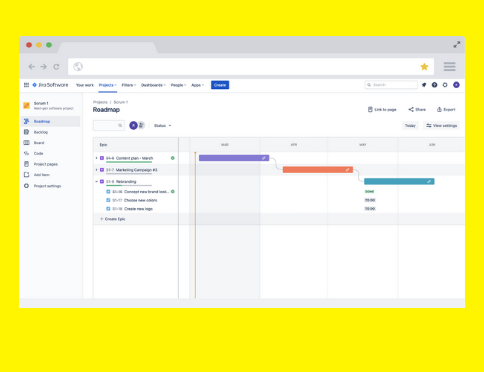
Task: Open the Dashboards dropdown menu
Action: [x=153, y=85]
